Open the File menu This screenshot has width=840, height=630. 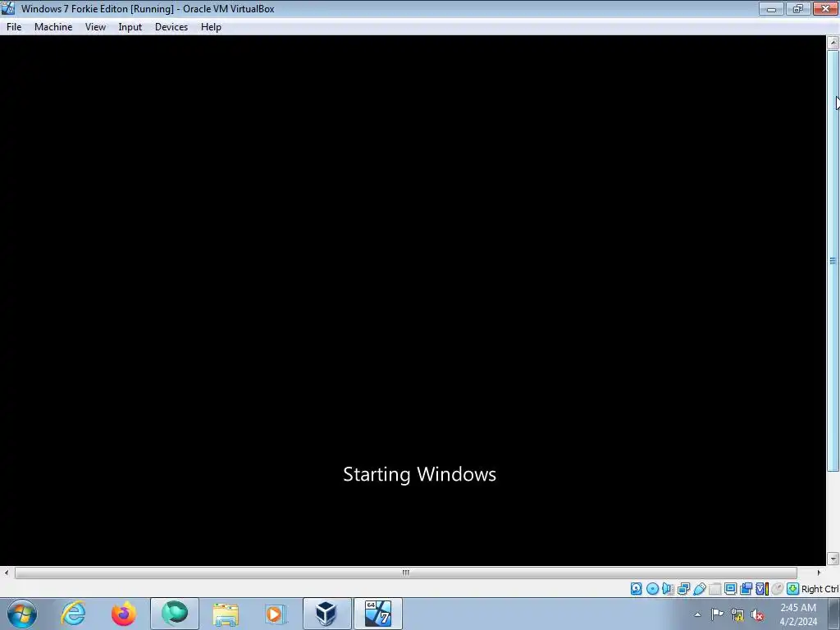pyautogui.click(x=14, y=27)
